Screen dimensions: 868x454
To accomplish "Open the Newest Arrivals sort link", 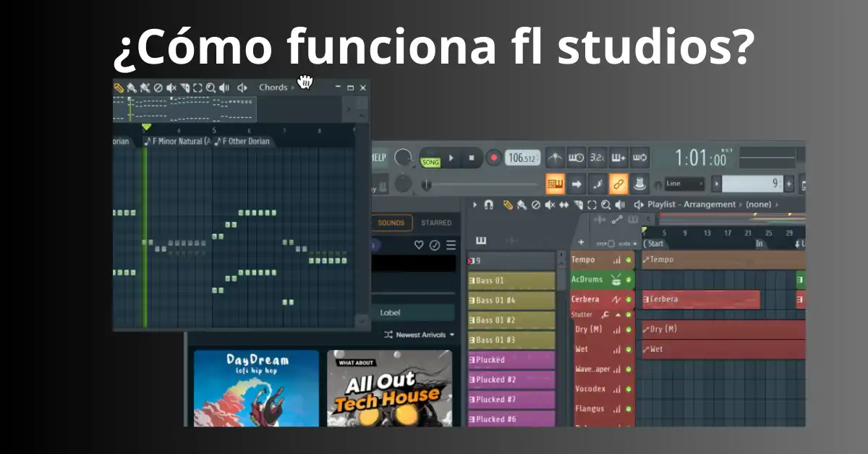I will pyautogui.click(x=422, y=335).
